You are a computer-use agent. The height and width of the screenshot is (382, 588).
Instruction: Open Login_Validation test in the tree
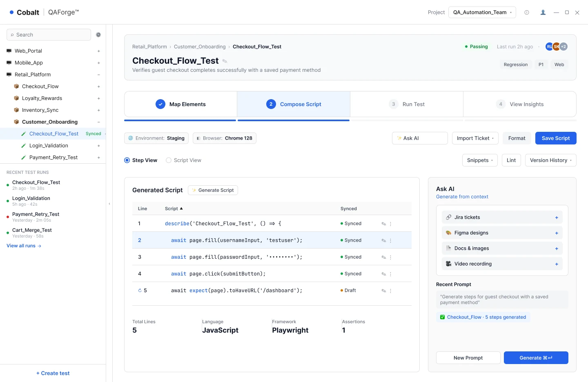(x=49, y=146)
